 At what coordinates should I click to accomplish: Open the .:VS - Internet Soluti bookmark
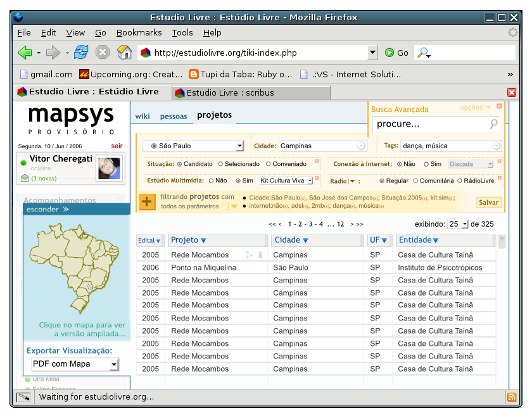click(350, 74)
